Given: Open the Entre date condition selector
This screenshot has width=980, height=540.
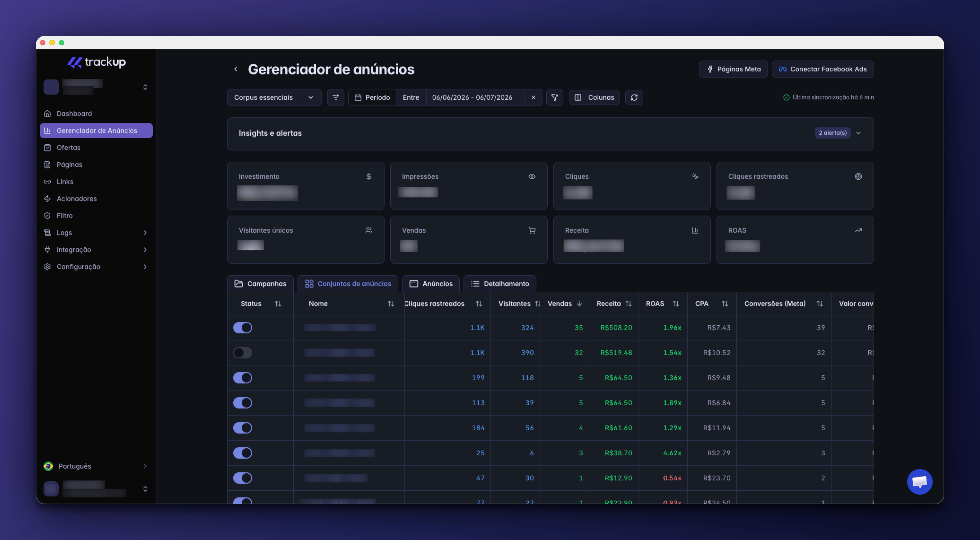Looking at the screenshot, I should (x=411, y=98).
